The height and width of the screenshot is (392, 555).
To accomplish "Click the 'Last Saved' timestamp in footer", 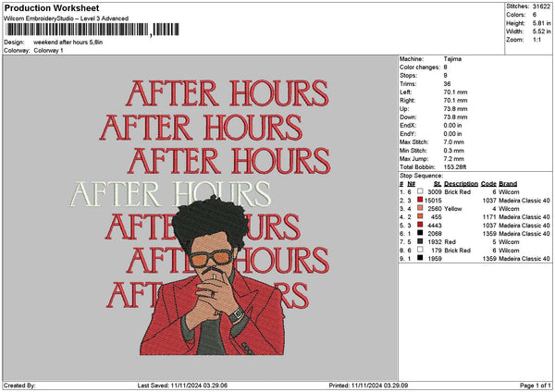I will [182, 386].
